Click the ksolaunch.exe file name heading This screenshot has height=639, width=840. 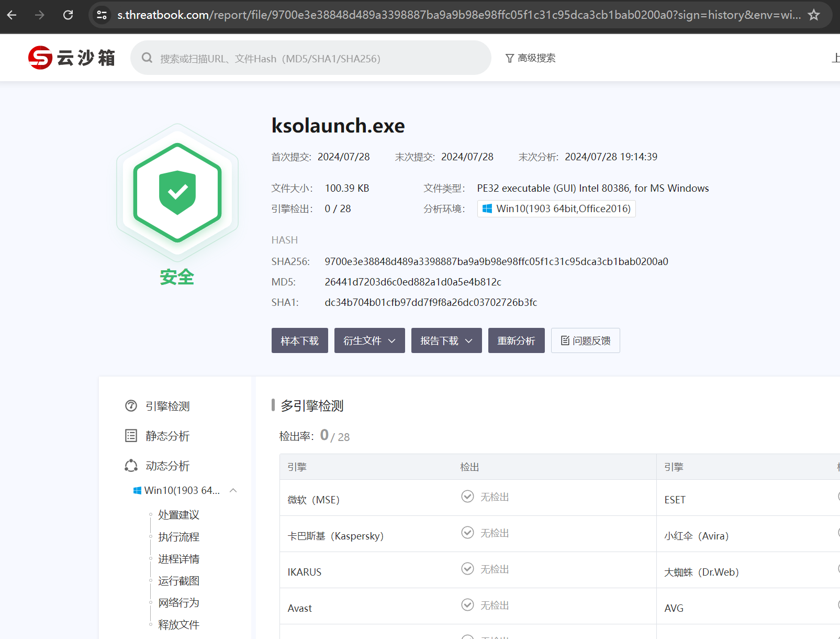[x=338, y=126]
